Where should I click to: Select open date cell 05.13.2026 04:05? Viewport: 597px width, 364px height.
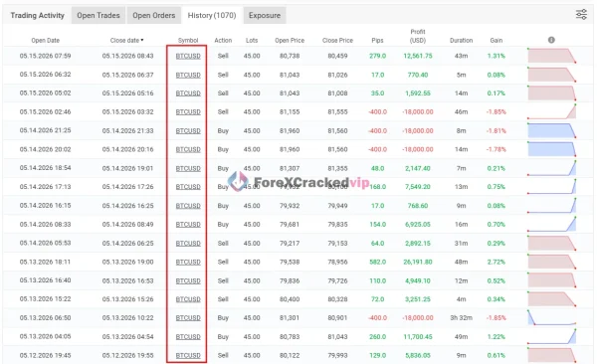point(46,336)
